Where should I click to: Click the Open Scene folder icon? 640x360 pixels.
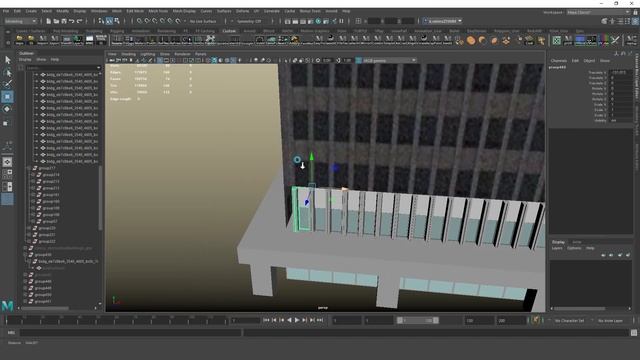[x=56, y=21]
